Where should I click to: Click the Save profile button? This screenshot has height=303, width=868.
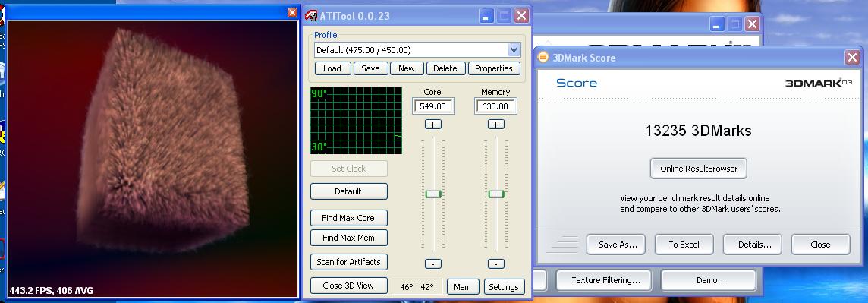(370, 68)
